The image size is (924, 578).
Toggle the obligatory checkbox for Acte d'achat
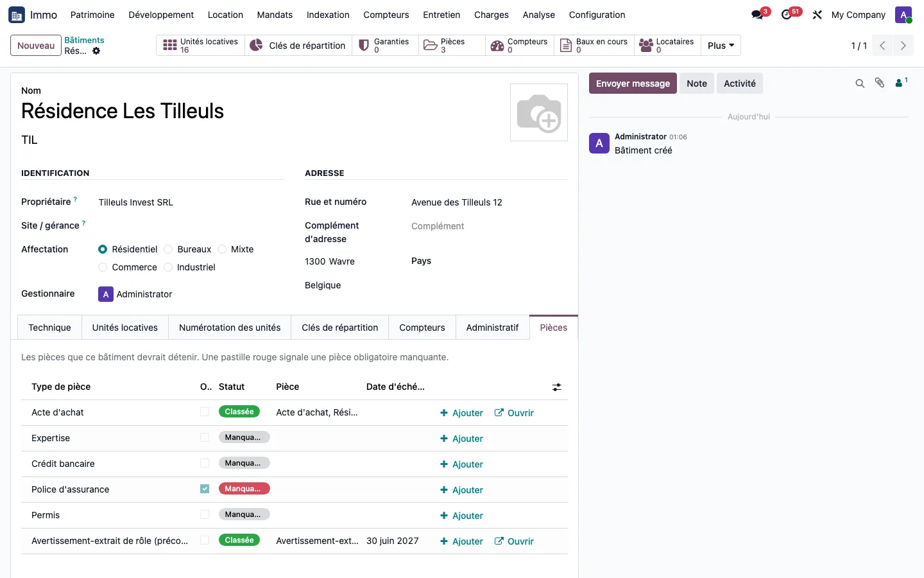205,412
